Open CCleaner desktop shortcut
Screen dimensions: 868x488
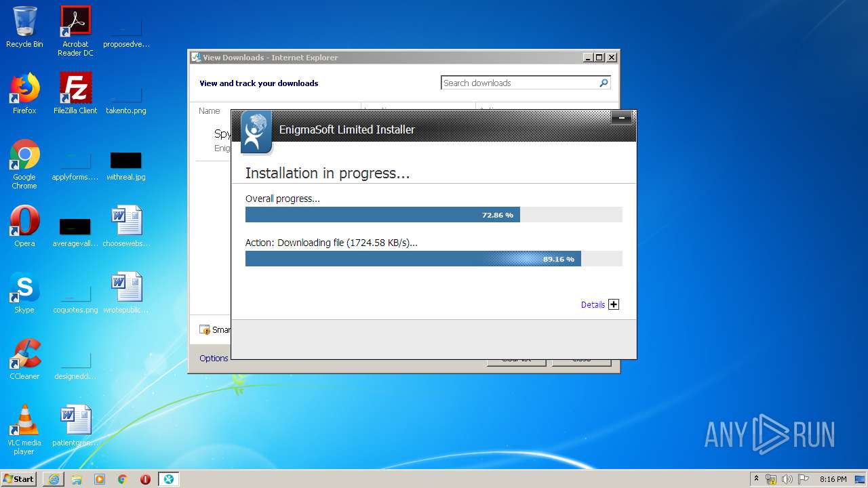click(24, 359)
